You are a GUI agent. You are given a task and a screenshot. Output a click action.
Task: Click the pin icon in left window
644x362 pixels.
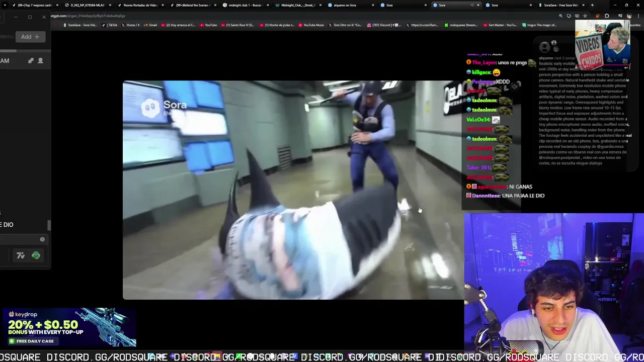click(31, 61)
